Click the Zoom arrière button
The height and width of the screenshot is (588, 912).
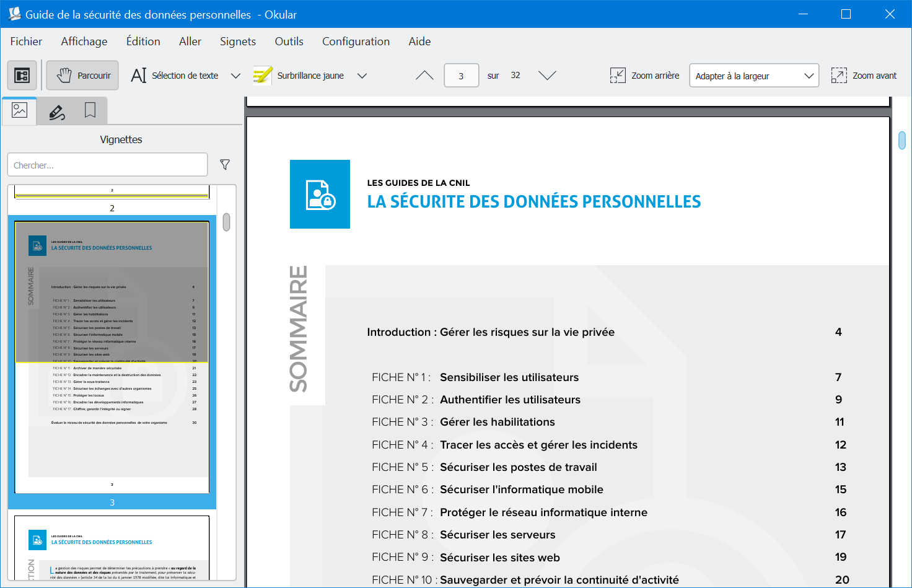pyautogui.click(x=644, y=76)
